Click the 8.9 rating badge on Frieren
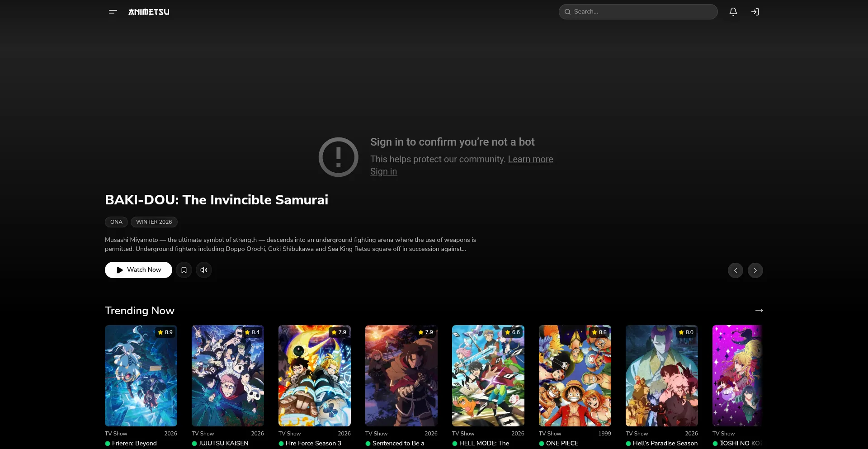 (165, 332)
